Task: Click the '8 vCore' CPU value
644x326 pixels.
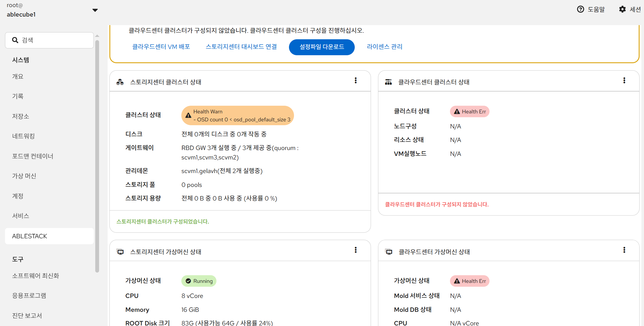Action: 192,296
